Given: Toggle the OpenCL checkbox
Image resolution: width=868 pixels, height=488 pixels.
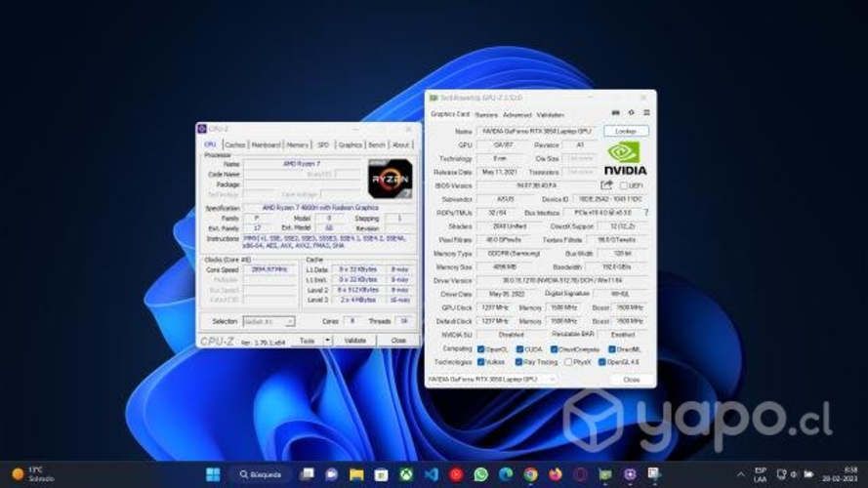Looking at the screenshot, I should tap(481, 349).
